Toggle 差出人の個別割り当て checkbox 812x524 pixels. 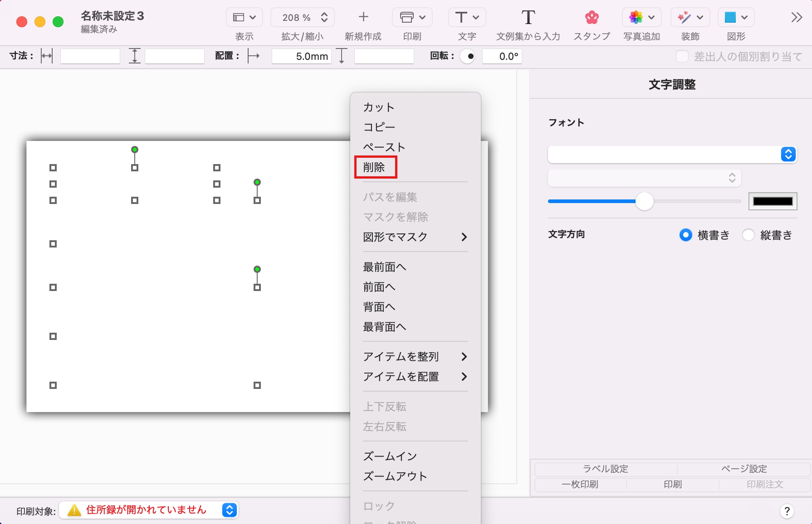tap(682, 56)
